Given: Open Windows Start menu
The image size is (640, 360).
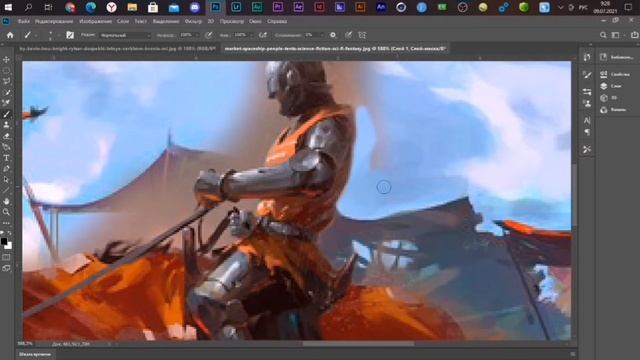Looking at the screenshot, I should 8,7.
